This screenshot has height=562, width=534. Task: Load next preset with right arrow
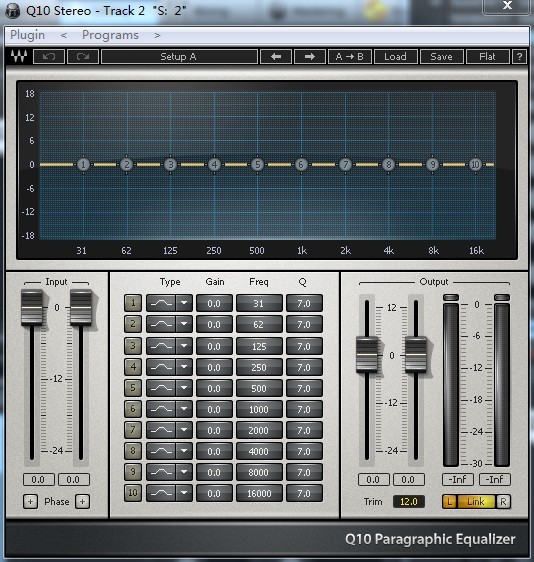[310, 57]
